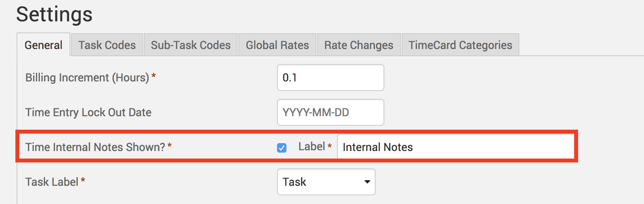Uncheck the Time Internal Notes Shown checkbox

(282, 148)
